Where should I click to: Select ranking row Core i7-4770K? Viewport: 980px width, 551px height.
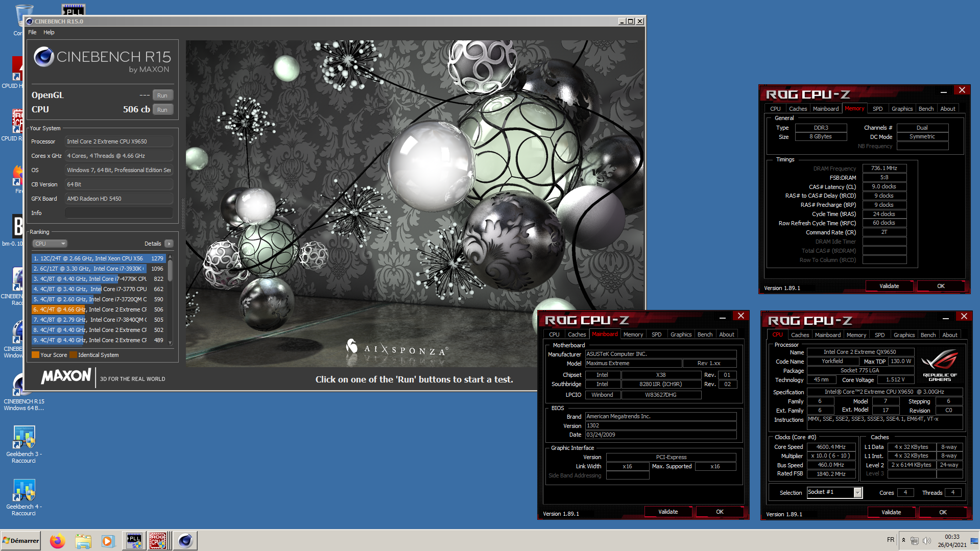[x=98, y=279]
